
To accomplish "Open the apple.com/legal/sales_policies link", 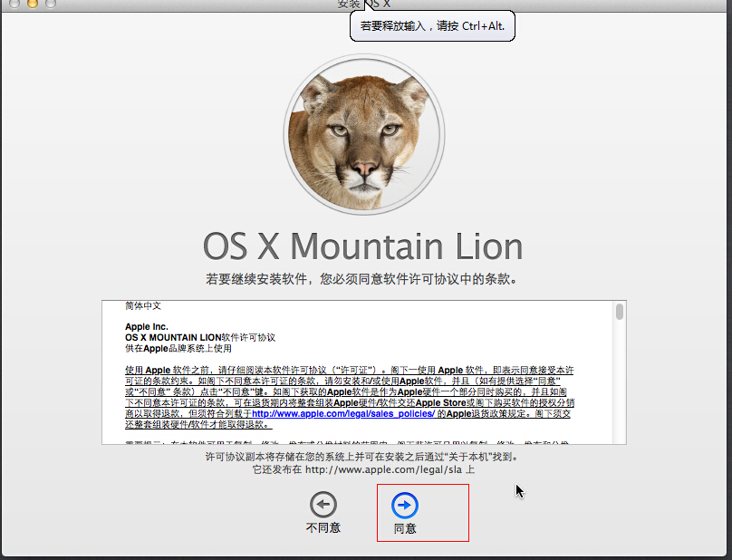I will [x=343, y=414].
